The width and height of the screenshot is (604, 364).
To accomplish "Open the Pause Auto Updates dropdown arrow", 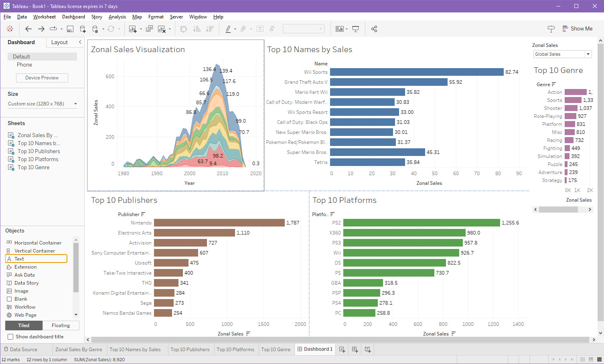I will (103, 29).
